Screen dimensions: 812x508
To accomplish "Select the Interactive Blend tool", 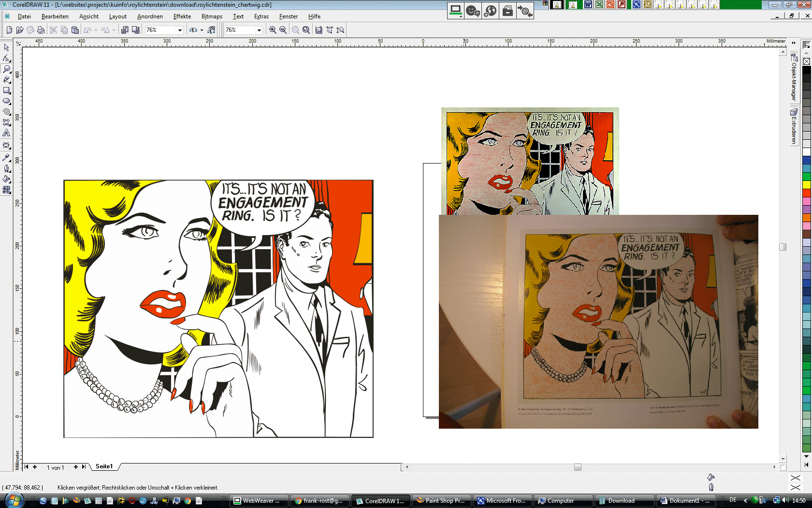I will point(6,145).
